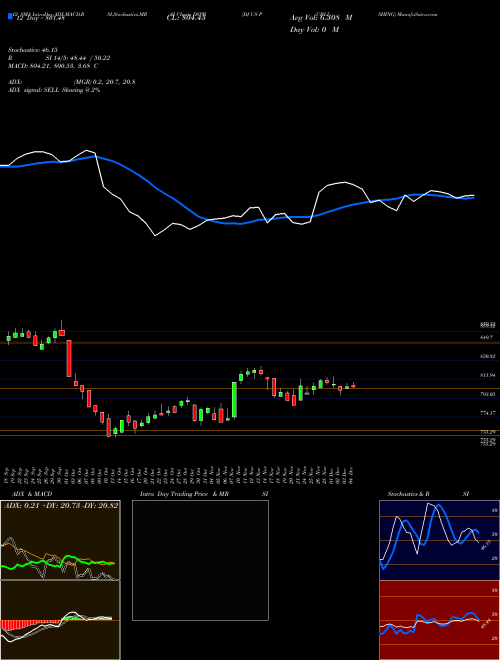Screen dimensions: 500x660
Task: Click the "ADX: 0.21 +DY: 20.73 -DY: 20.82" header
Action: (x=61, y=505)
